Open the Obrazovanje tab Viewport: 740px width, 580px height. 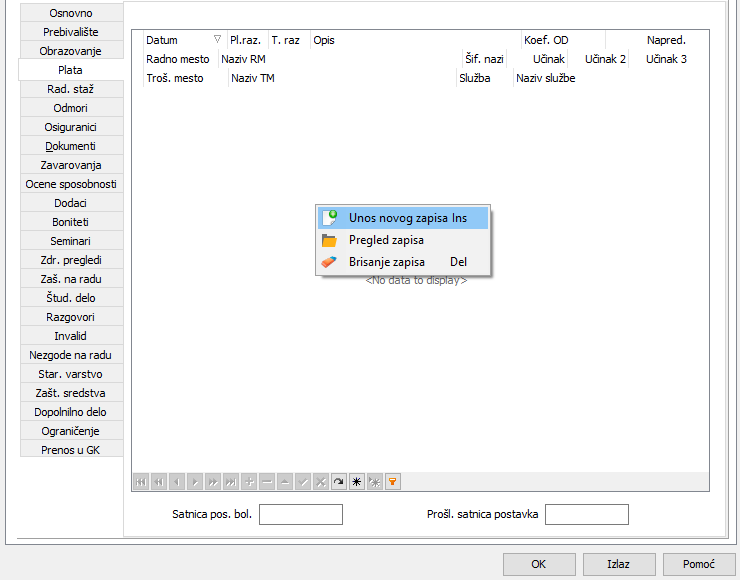click(x=71, y=51)
